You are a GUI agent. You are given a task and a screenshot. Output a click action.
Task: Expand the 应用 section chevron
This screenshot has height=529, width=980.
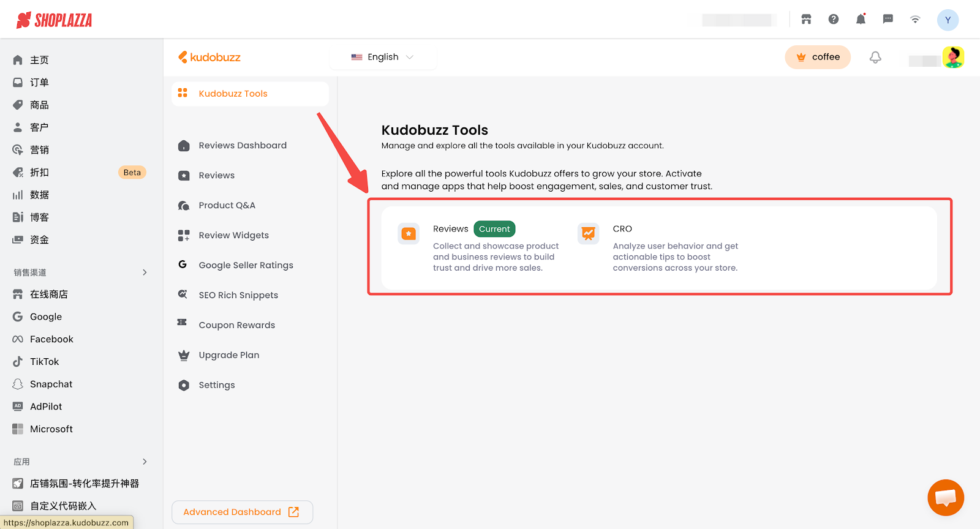click(x=145, y=462)
